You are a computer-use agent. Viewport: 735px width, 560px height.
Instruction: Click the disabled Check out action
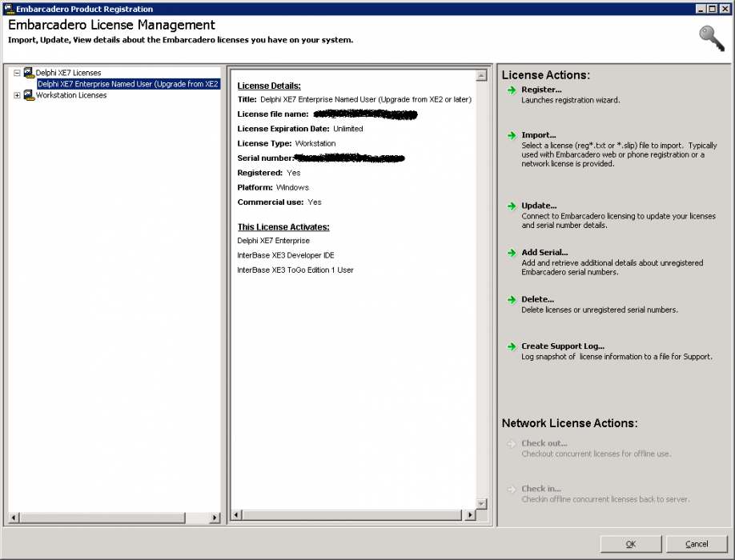pyautogui.click(x=544, y=443)
